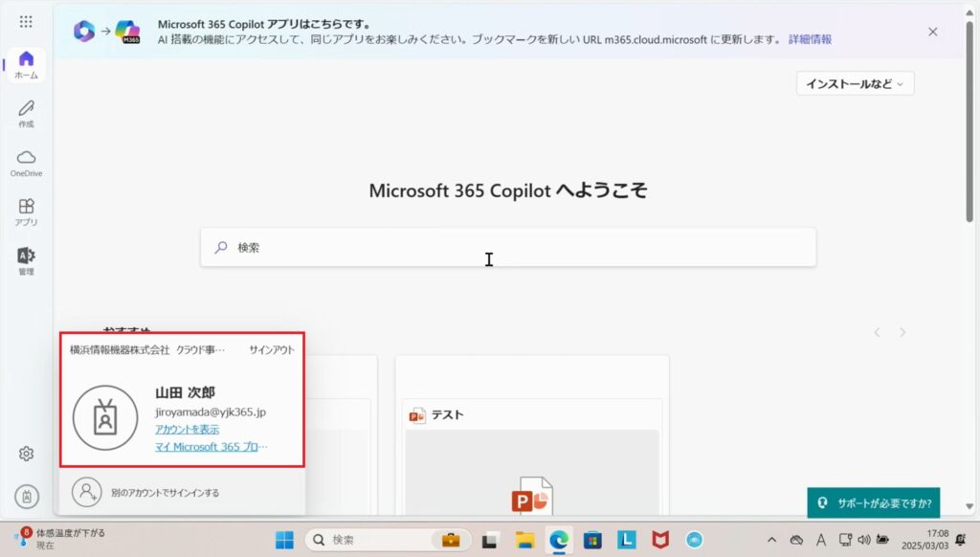Expand the インストールなど dropdown
This screenshot has width=980, height=557.
[x=855, y=84]
